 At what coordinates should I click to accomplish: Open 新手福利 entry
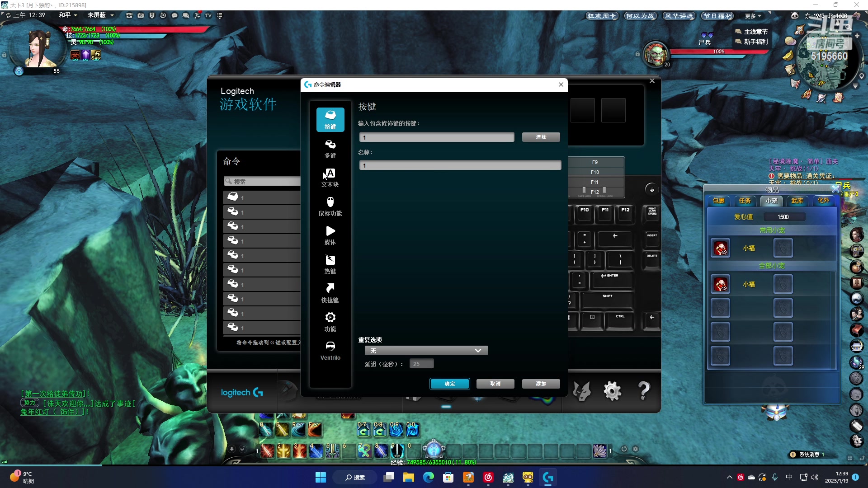tap(751, 42)
